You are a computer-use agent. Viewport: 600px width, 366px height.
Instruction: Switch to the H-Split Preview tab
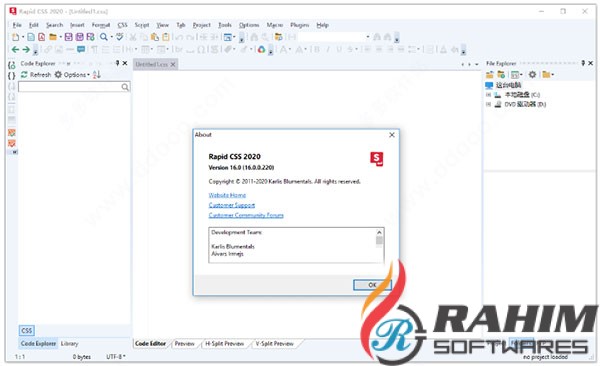(x=224, y=344)
